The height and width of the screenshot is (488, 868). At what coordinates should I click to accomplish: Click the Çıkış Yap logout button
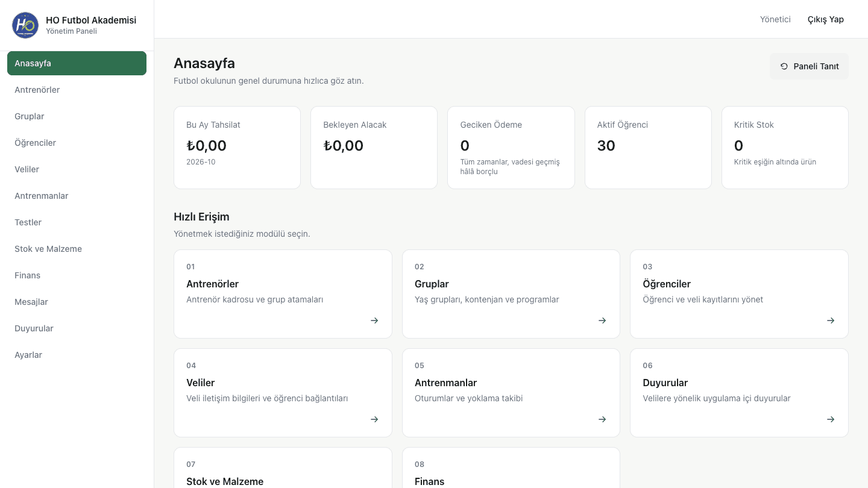pyautogui.click(x=826, y=19)
